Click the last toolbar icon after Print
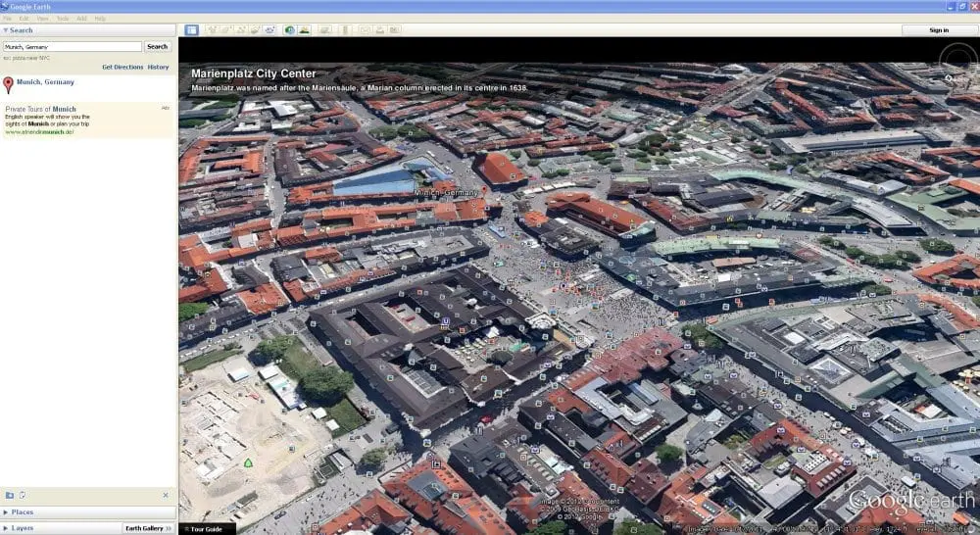 [394, 30]
